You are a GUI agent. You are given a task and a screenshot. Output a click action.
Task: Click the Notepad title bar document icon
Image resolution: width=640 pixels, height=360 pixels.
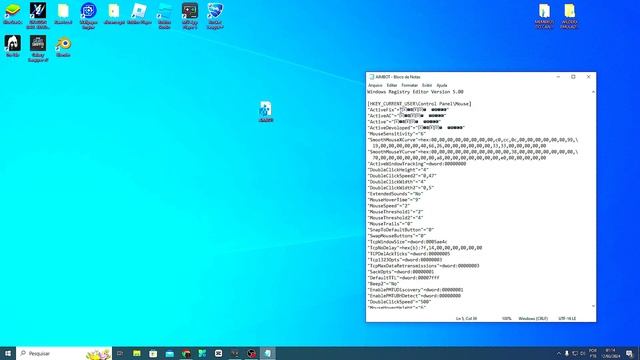(371, 77)
